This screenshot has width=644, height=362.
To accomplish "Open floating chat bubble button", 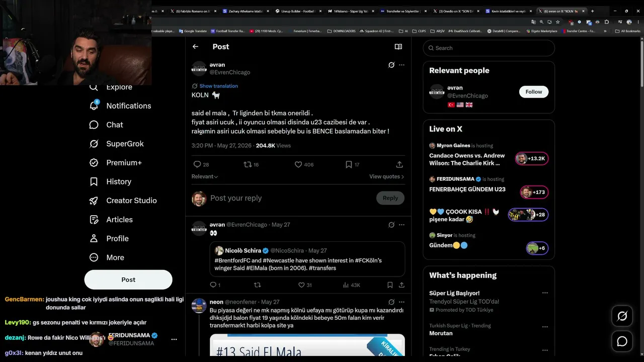I will [x=622, y=341].
